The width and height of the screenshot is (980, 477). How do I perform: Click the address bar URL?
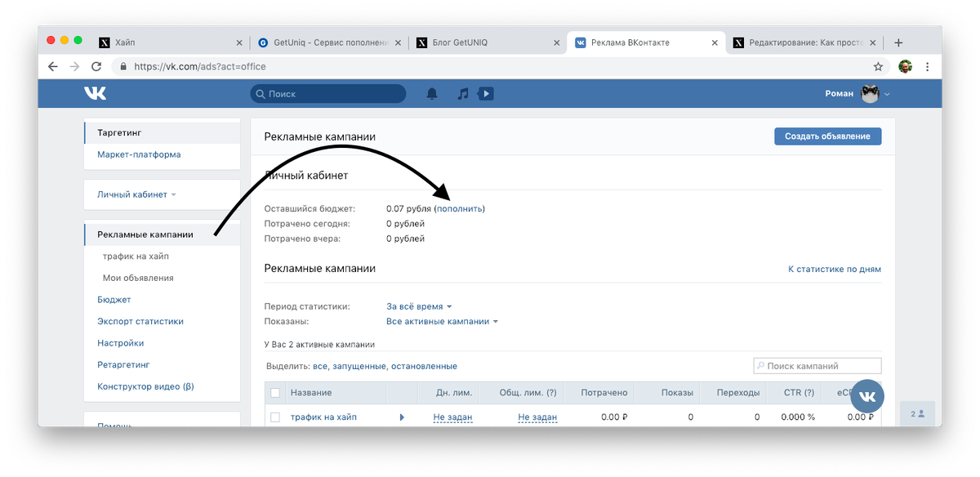[200, 67]
